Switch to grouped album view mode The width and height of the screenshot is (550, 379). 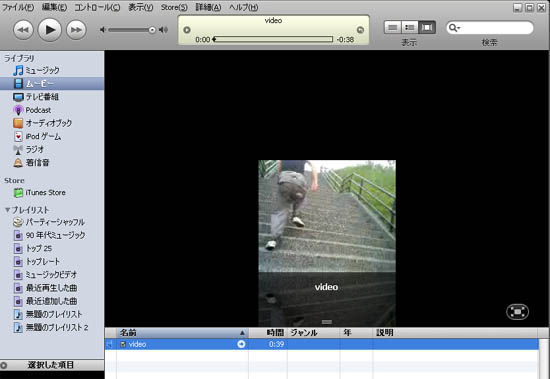[409, 27]
